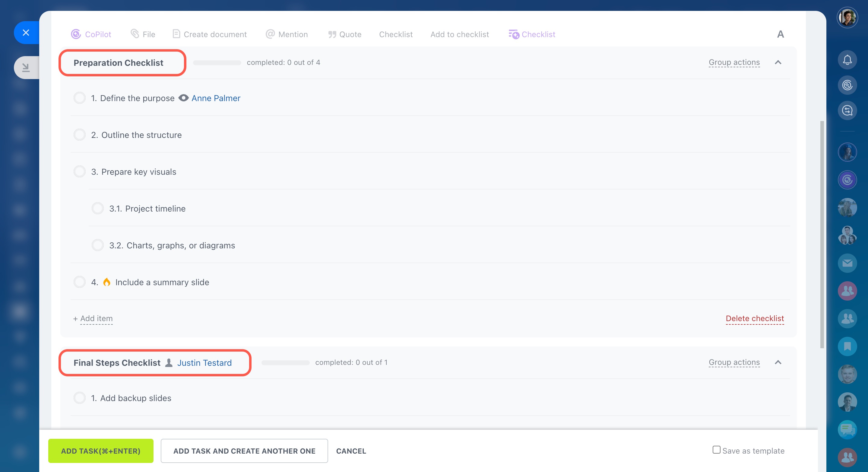Open notifications bell in right sidebar

pos(847,60)
